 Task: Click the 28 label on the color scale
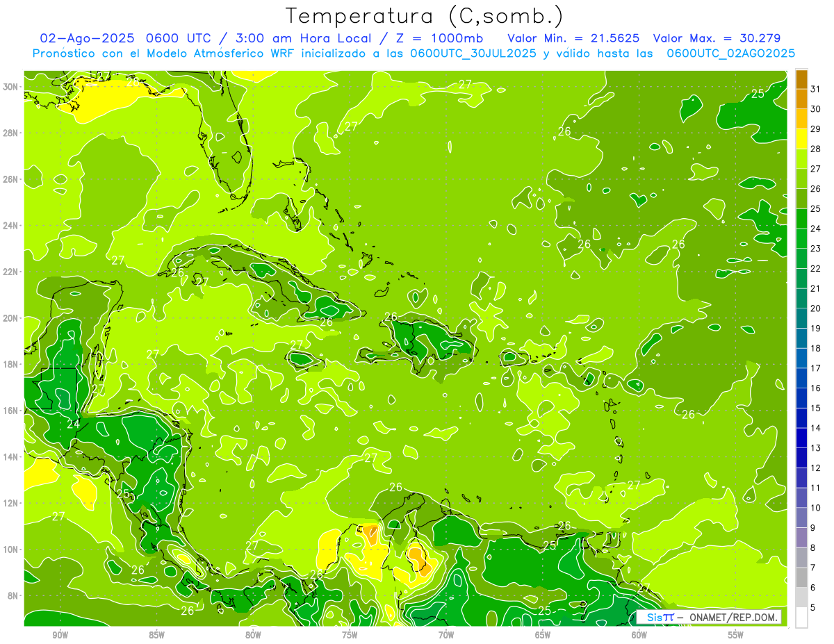[x=815, y=149]
